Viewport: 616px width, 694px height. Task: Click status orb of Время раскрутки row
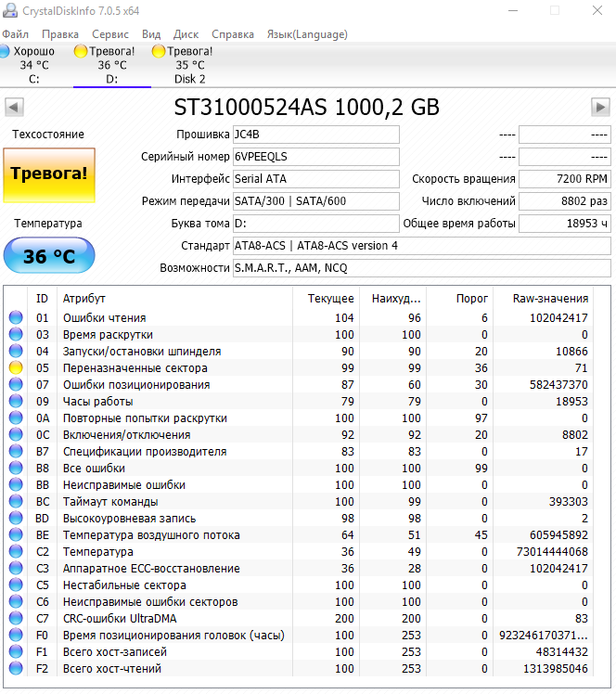(x=16, y=334)
